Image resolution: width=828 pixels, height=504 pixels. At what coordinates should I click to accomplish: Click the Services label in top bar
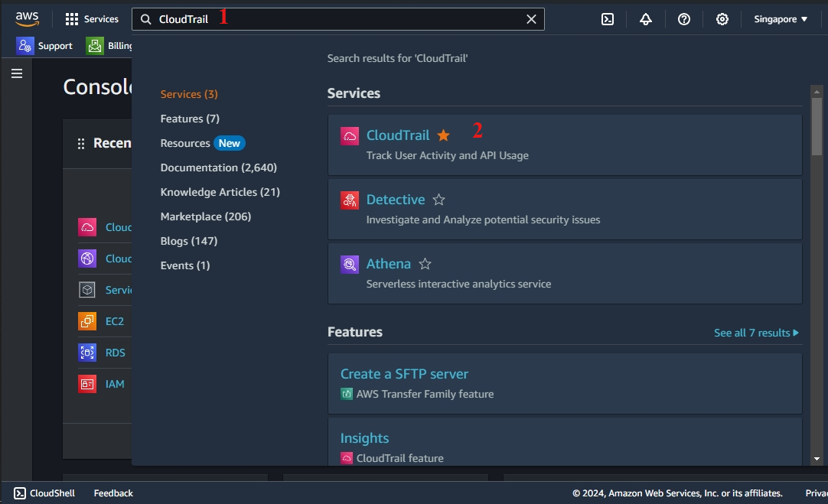point(101,20)
